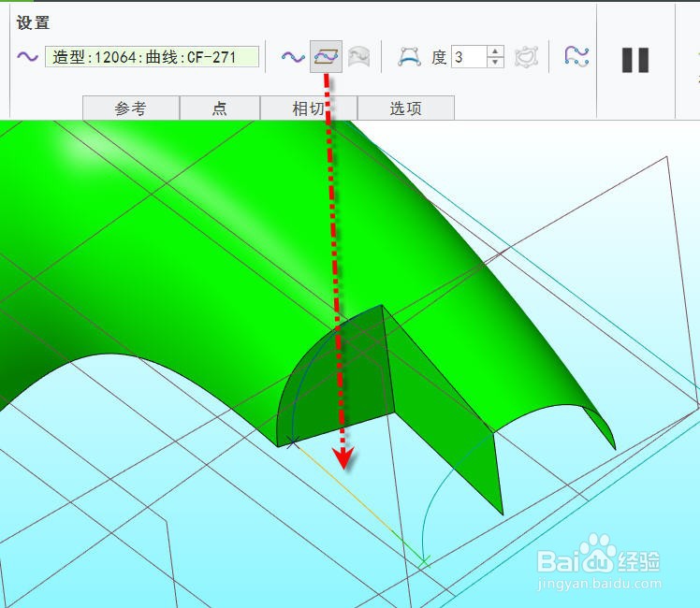
Task: Open the 参考 tab
Action: pyautogui.click(x=131, y=108)
